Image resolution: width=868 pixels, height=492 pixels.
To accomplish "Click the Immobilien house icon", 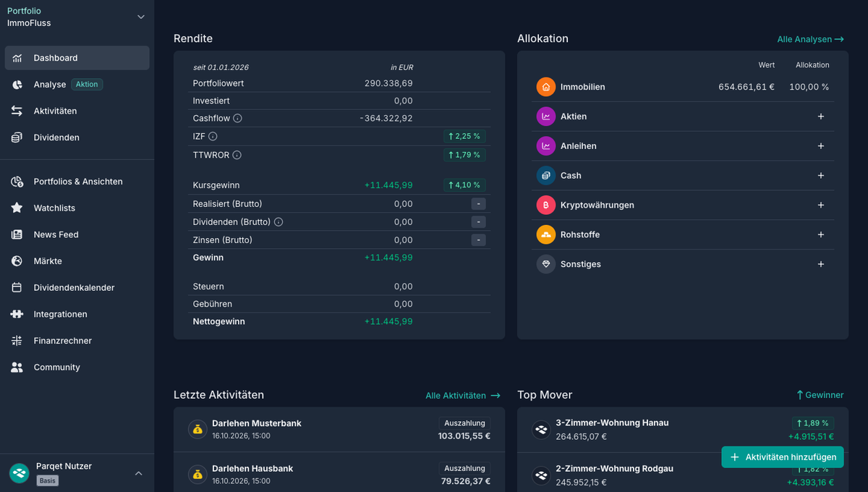I will [545, 87].
